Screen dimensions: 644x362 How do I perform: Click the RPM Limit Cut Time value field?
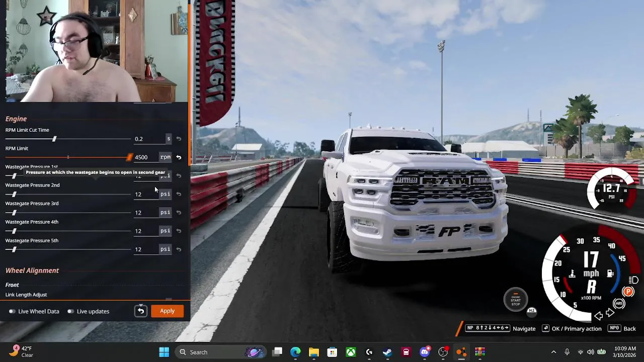coord(149,139)
